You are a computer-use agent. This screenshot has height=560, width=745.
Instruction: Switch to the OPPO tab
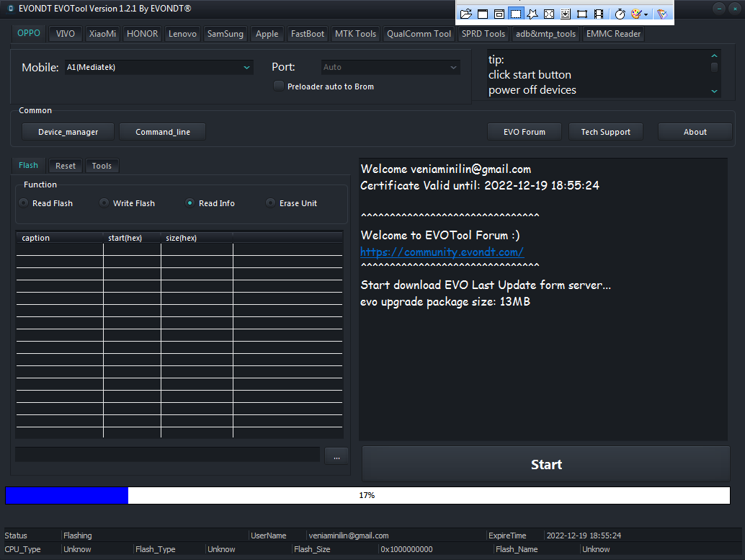[x=29, y=33]
